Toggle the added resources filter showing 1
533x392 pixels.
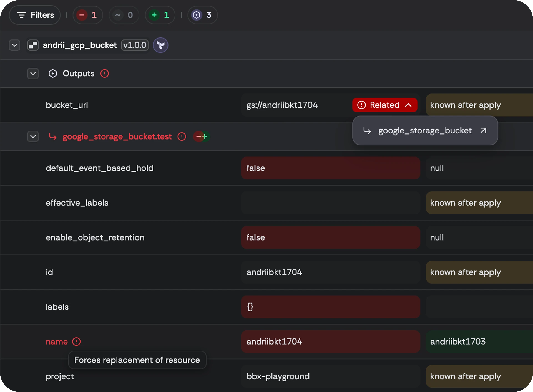(160, 15)
